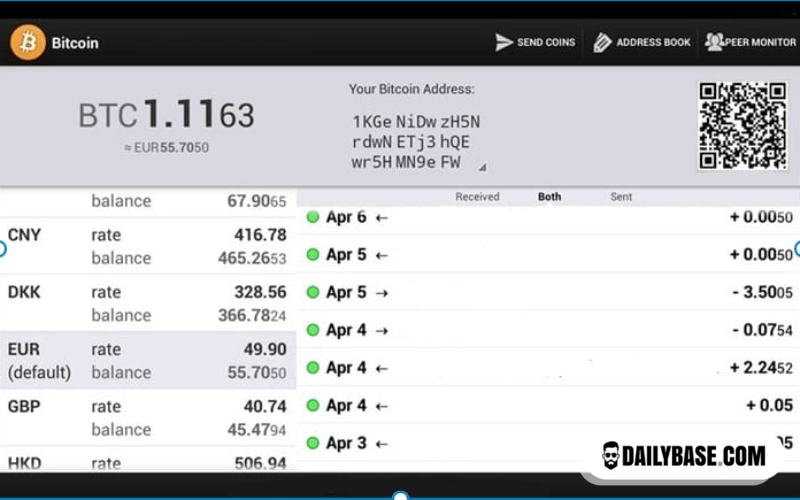The height and width of the screenshot is (500, 800).
Task: Select the BTC 1.1163 balance display
Action: [x=166, y=114]
